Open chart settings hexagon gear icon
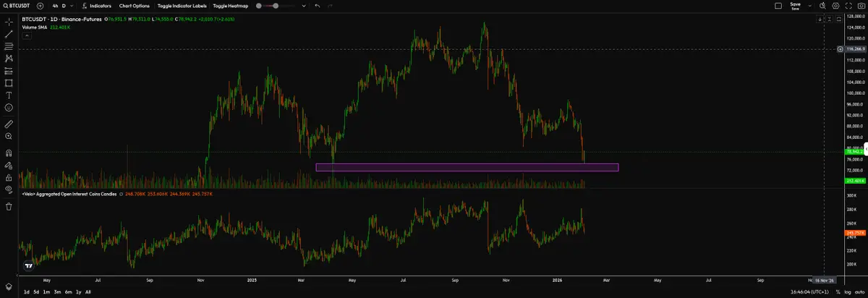Image resolution: width=868 pixels, height=298 pixels. coord(837,5)
